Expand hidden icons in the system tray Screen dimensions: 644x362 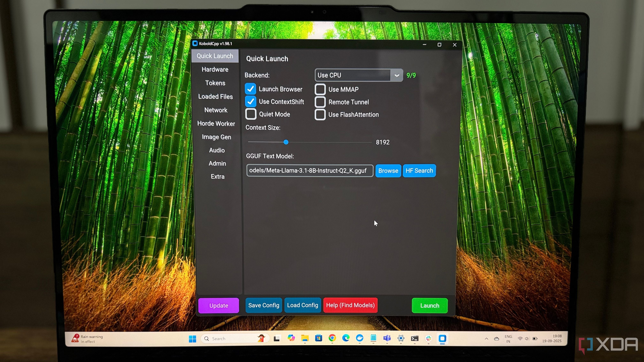[486, 339]
